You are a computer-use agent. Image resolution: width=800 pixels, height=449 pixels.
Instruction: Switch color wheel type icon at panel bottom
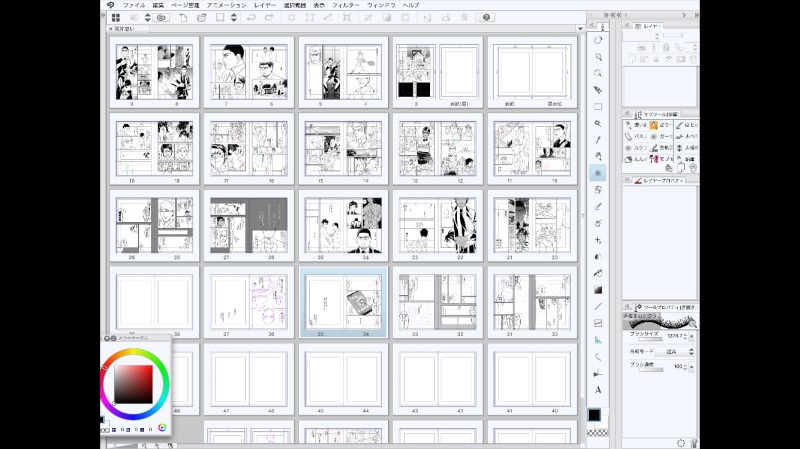162,428
